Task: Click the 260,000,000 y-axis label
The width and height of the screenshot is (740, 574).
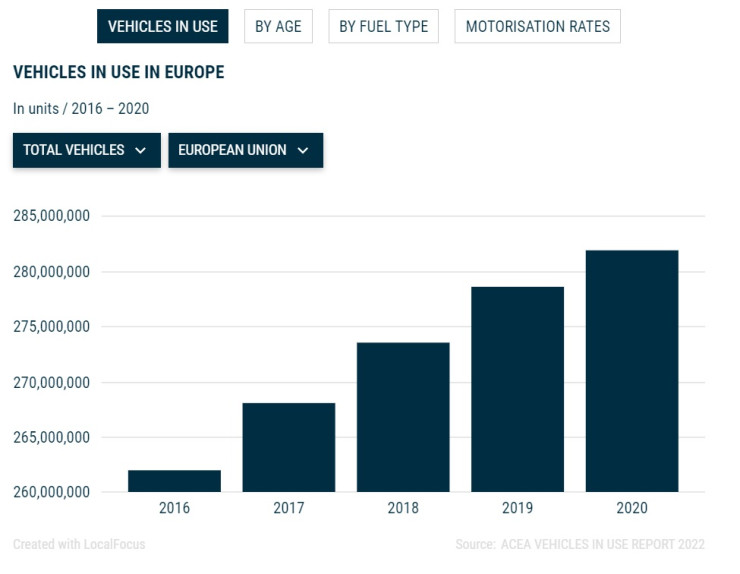Action: pyautogui.click(x=52, y=492)
